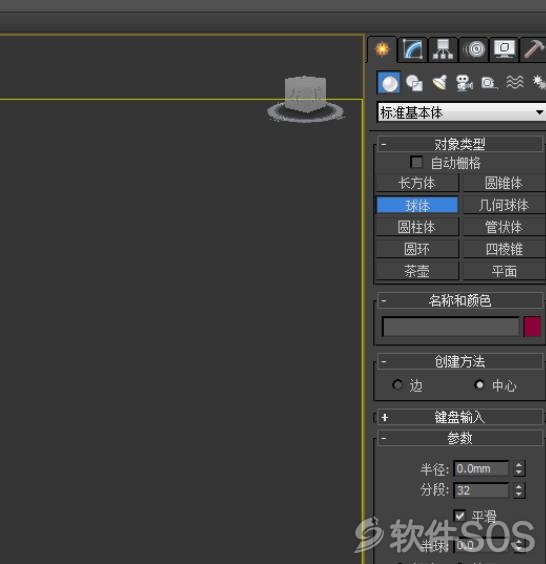
Task: Select the Geometry sphere category icon
Action: coord(388,82)
